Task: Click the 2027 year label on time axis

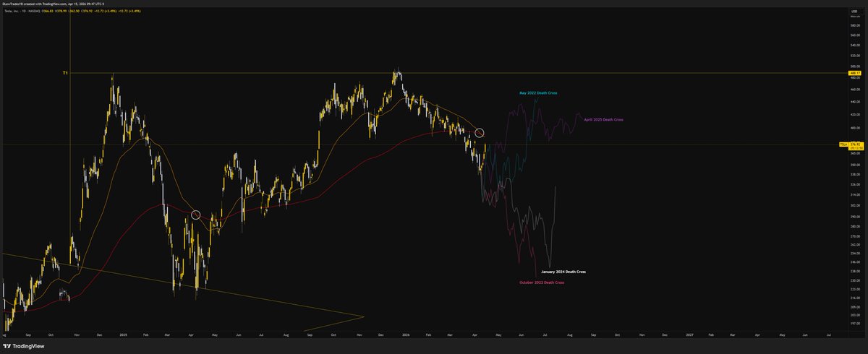Action: click(689, 336)
